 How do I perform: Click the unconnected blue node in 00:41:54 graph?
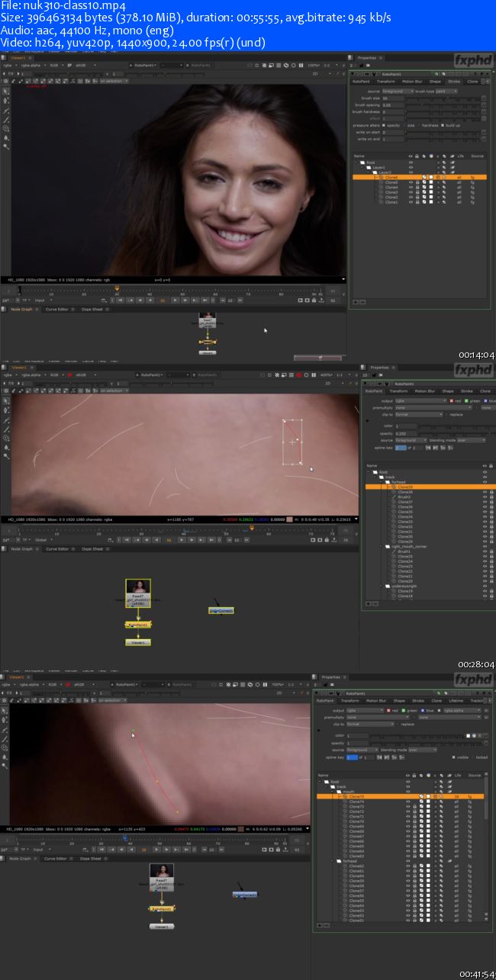coord(245,894)
